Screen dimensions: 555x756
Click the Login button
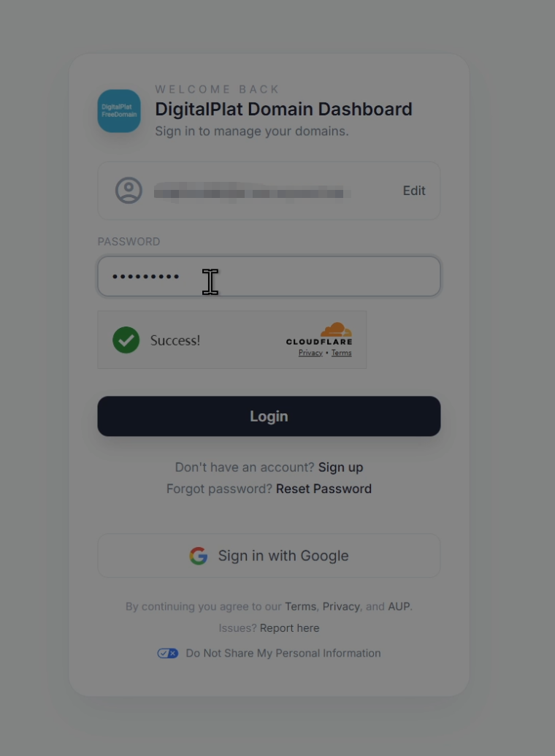point(269,416)
